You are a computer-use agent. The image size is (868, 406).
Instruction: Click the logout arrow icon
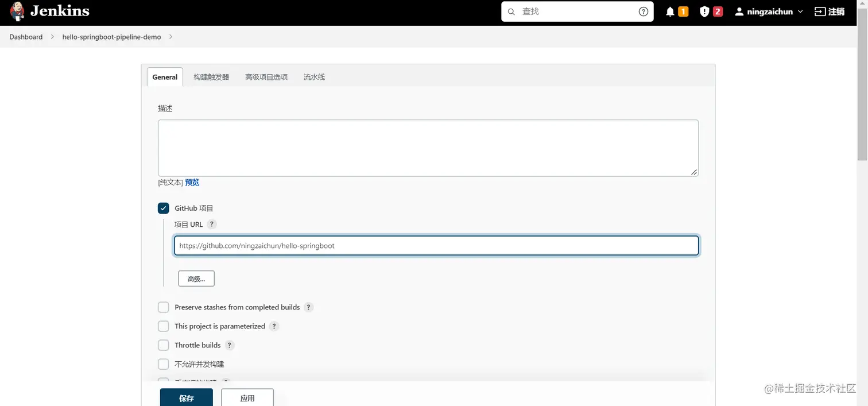pos(820,11)
